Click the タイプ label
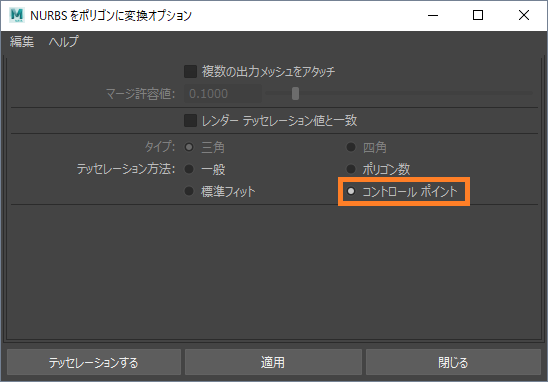The image size is (548, 382). (x=160, y=147)
